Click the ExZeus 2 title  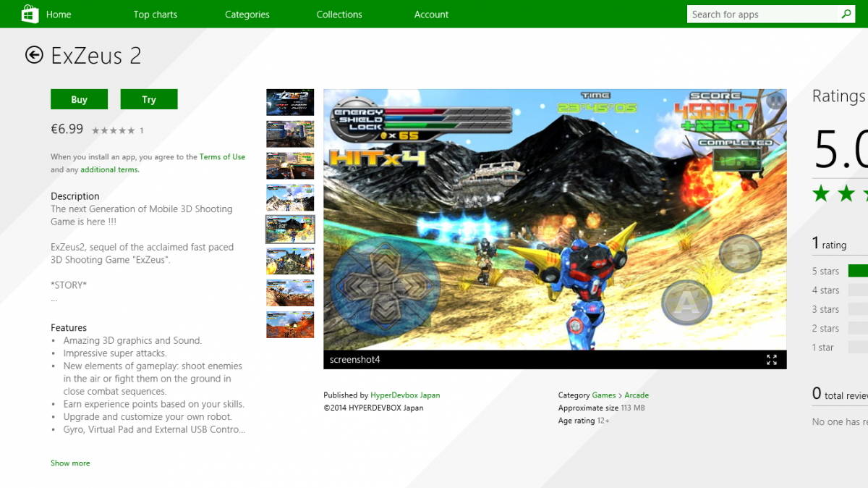tap(96, 56)
